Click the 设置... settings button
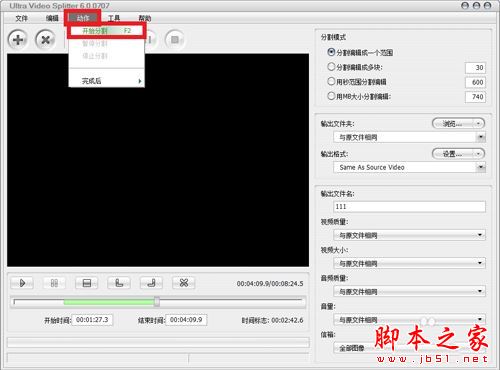The width and height of the screenshot is (500, 370). [453, 154]
